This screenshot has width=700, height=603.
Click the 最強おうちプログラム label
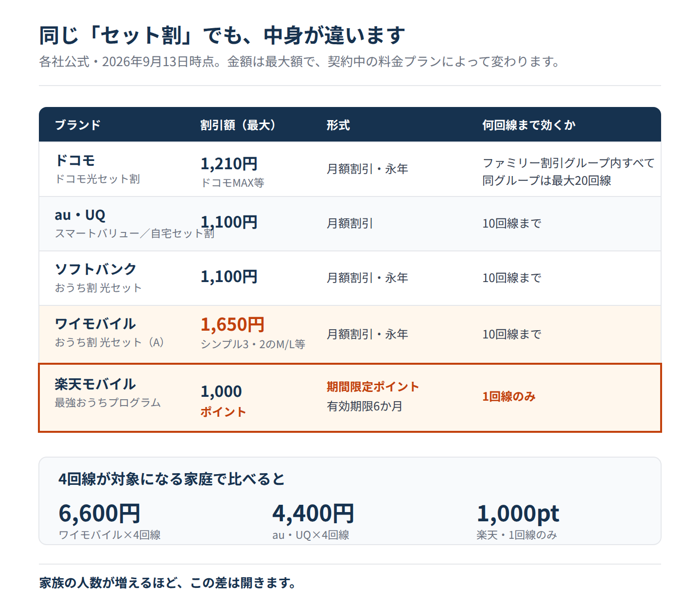coord(107,403)
